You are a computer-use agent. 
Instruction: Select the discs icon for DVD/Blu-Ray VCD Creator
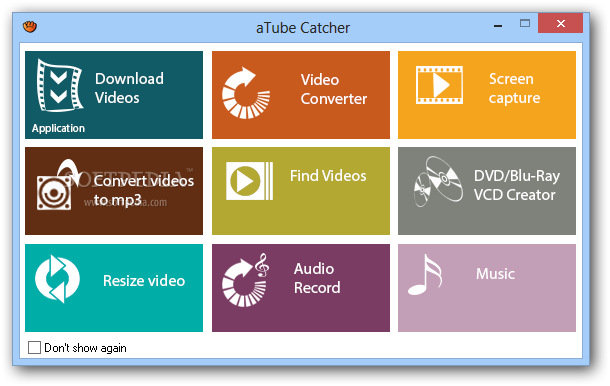click(438, 181)
